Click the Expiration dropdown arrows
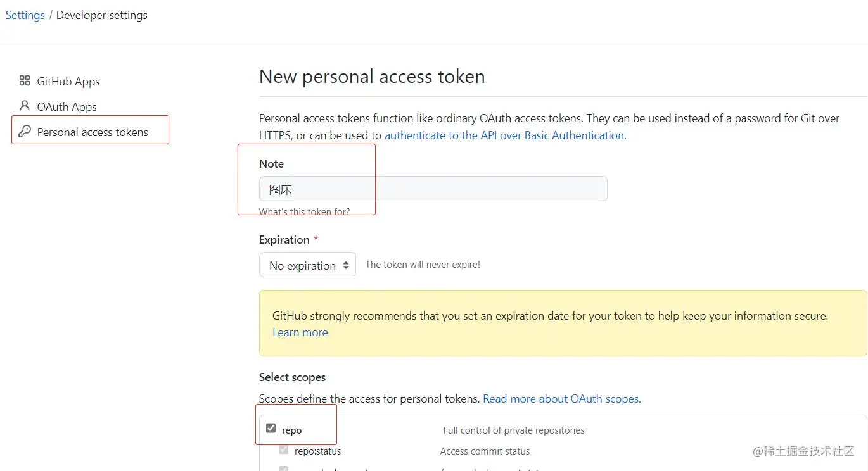Screen dimensions: 868x471 click(346, 265)
